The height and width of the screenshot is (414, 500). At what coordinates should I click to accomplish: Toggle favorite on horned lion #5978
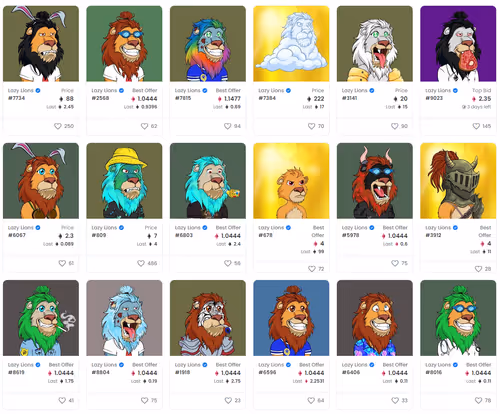(x=395, y=263)
